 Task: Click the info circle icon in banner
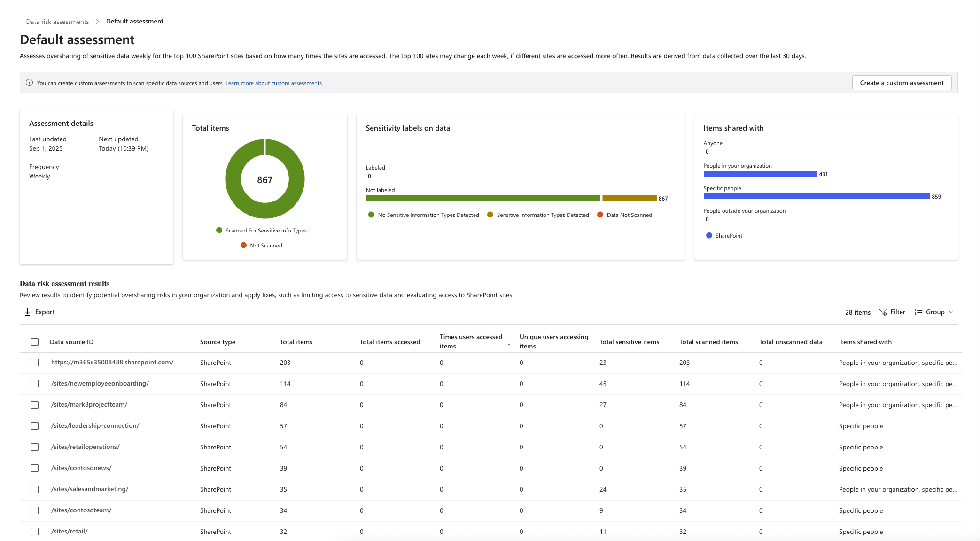29,83
